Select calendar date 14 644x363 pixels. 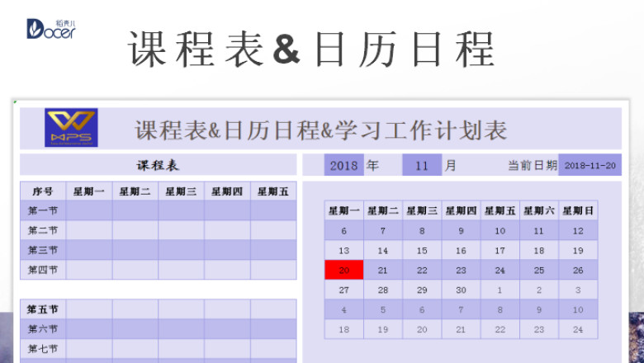(x=383, y=250)
